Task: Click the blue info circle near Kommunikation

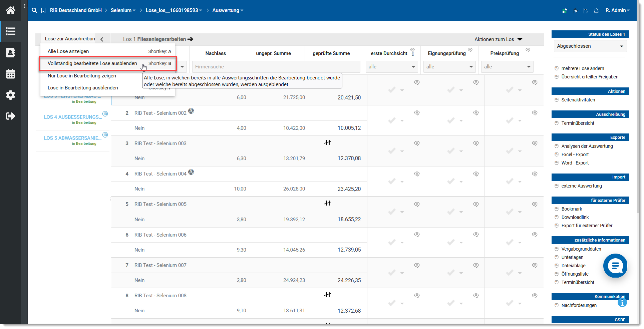Action: (x=622, y=303)
